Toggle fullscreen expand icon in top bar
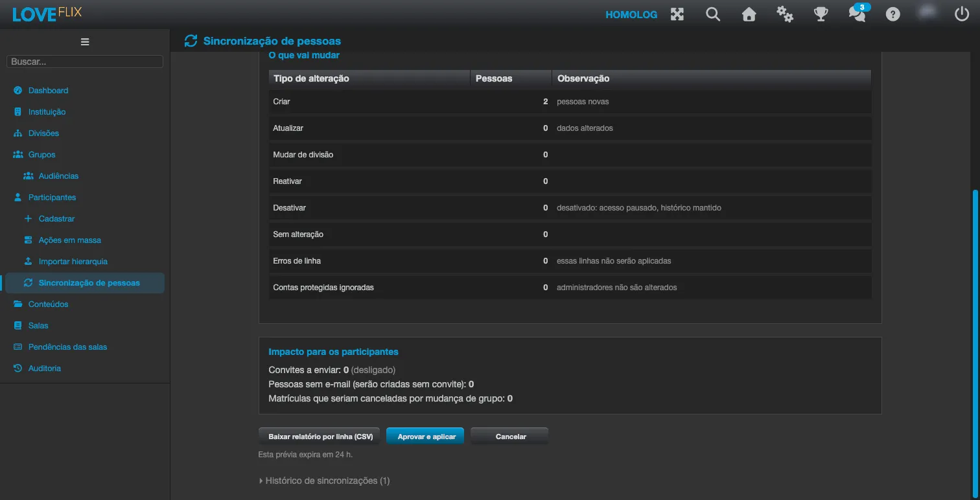The width and height of the screenshot is (980, 500). tap(677, 14)
